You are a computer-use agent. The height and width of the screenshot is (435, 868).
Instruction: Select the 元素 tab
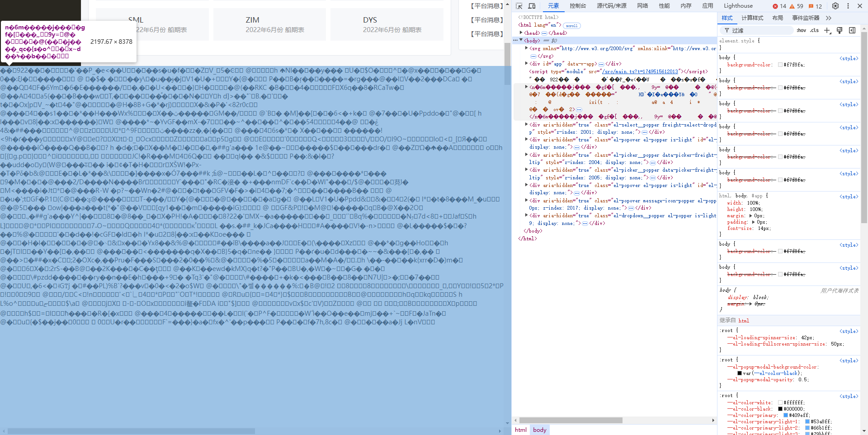point(553,6)
